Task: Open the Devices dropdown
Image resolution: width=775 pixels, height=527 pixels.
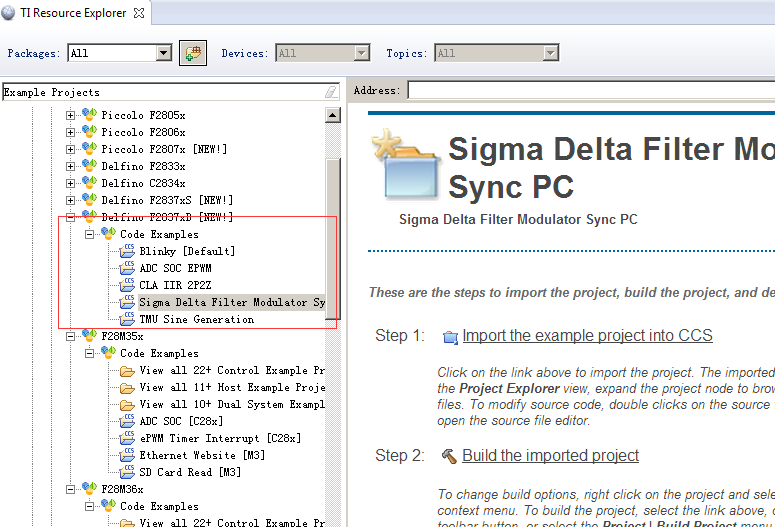Action: click(362, 53)
